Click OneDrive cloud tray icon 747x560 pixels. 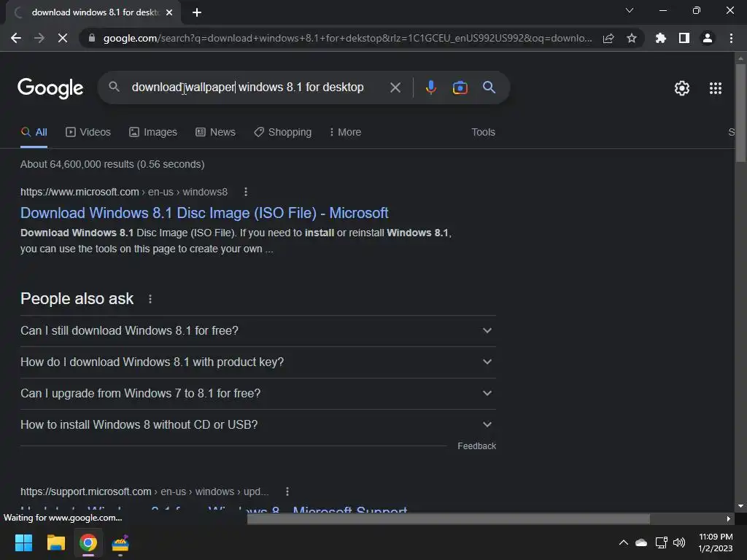tap(641, 542)
